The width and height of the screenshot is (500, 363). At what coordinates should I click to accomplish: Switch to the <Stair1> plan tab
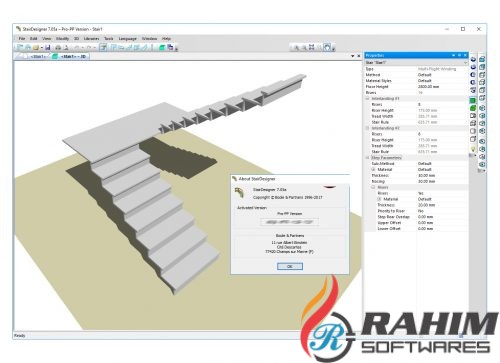34,56
